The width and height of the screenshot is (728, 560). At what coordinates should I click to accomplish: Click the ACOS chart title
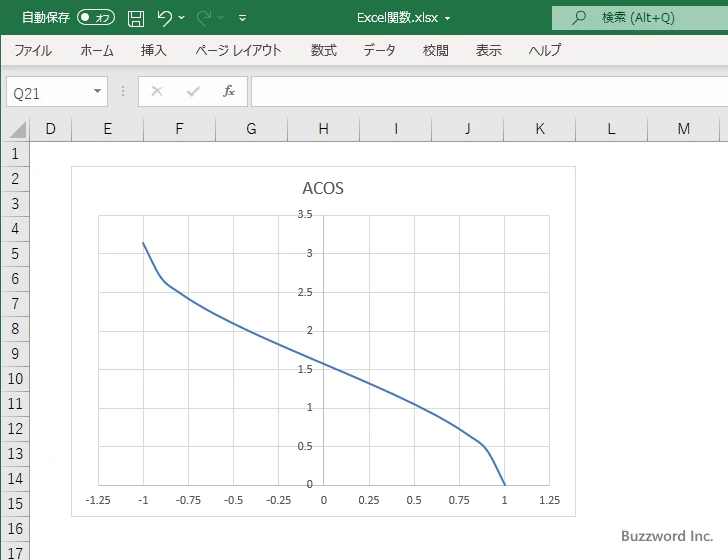click(323, 189)
